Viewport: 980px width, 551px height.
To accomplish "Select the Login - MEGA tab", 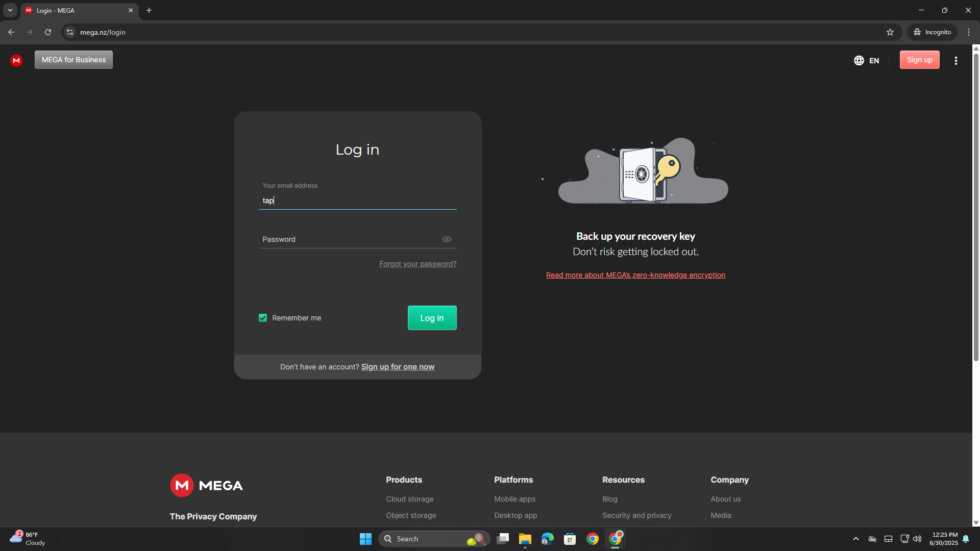I will (x=79, y=10).
